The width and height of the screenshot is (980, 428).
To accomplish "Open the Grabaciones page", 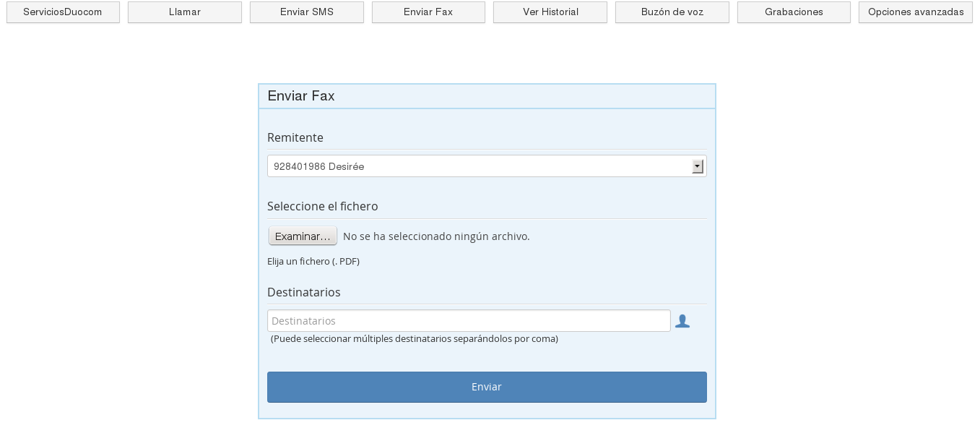I will [794, 12].
